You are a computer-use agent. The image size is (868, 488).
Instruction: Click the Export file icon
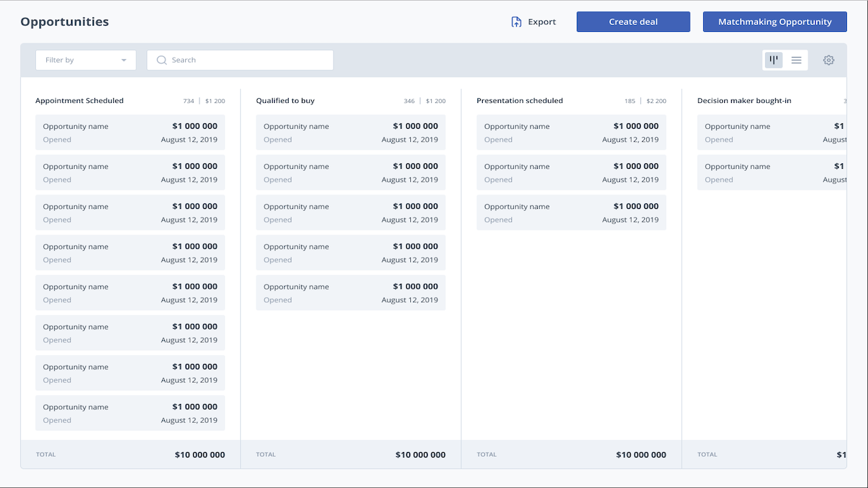[516, 22]
